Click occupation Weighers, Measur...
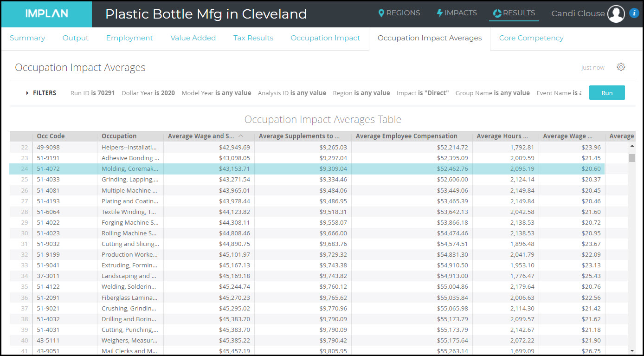The width and height of the screenshot is (644, 356). [130, 340]
